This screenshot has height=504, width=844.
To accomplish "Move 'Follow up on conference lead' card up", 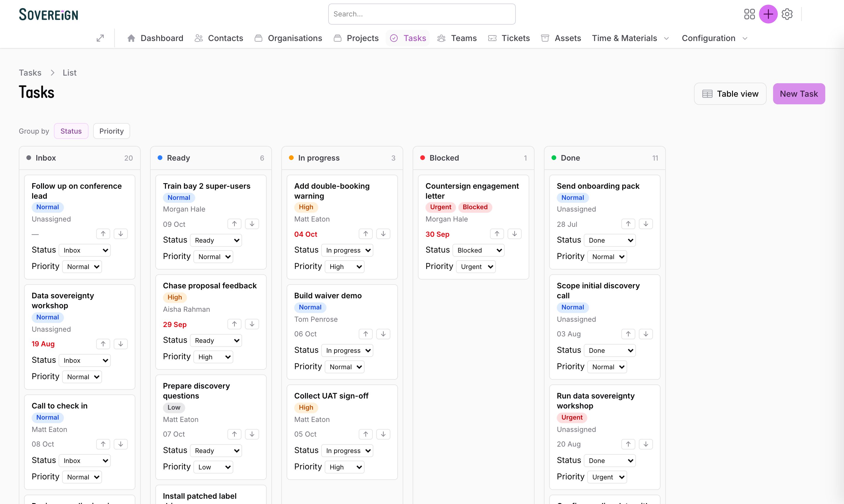I will (103, 234).
